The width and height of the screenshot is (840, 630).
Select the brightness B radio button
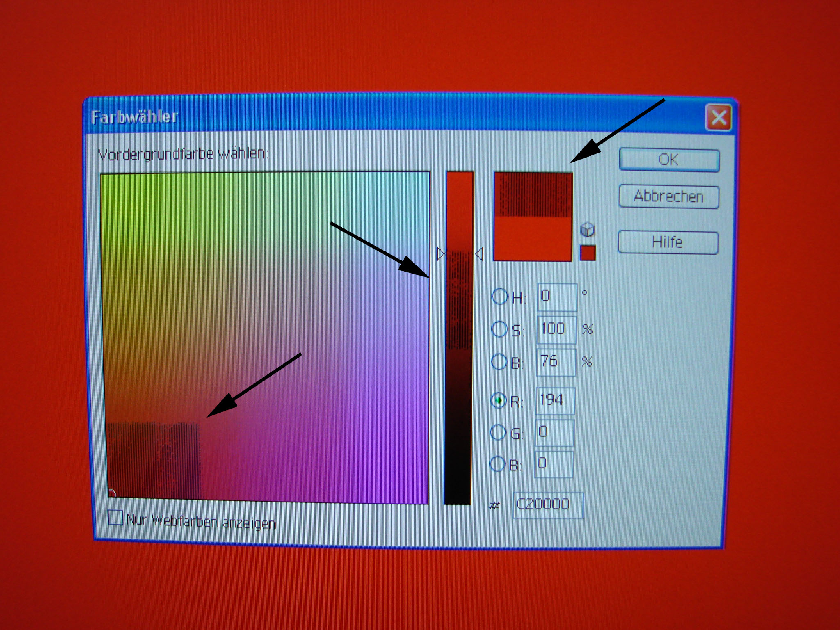pos(499,362)
